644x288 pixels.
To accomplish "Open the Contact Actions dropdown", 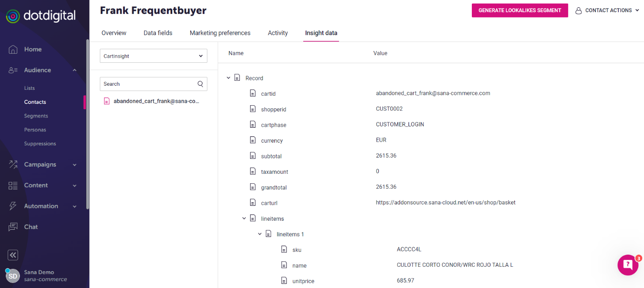I will 607,10.
